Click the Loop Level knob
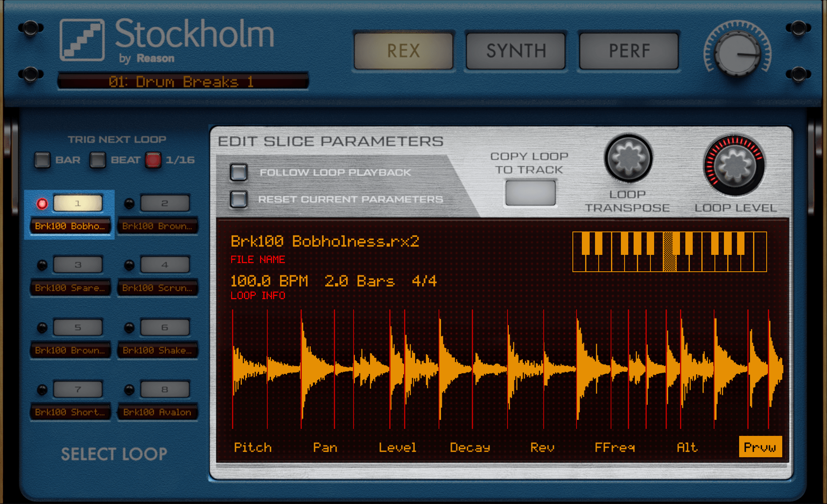This screenshot has height=504, width=827. (735, 166)
